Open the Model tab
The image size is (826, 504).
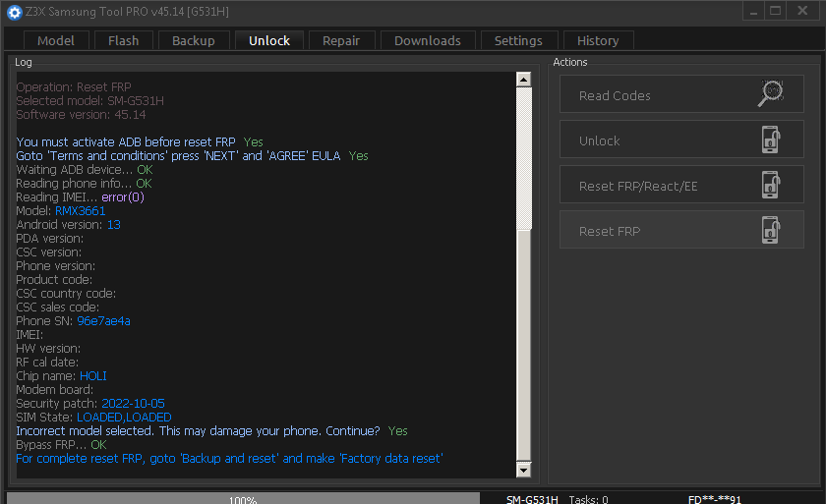(x=56, y=40)
